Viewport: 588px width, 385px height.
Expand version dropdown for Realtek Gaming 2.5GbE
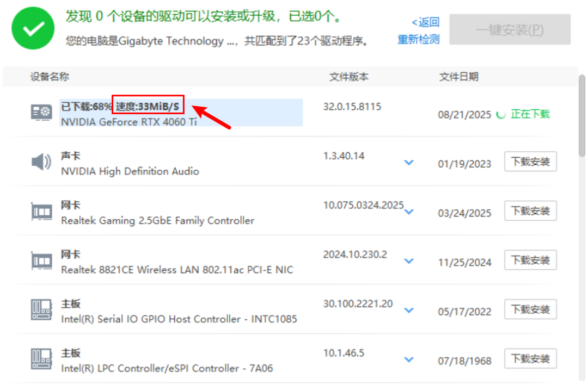[409, 212]
